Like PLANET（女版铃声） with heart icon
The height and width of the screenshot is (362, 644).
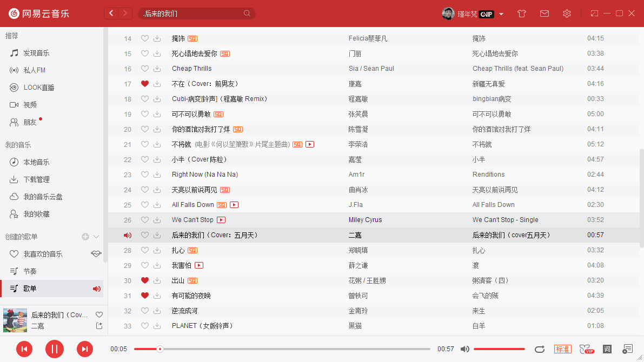[x=144, y=325]
